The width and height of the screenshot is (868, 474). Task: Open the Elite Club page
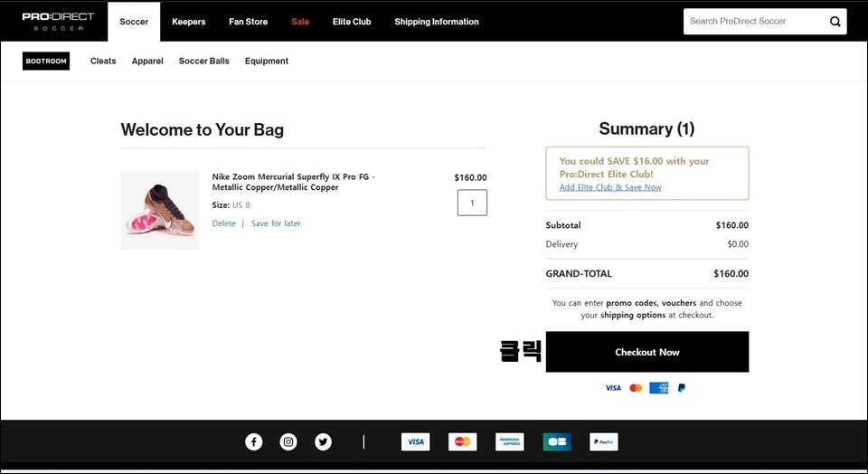pyautogui.click(x=352, y=22)
